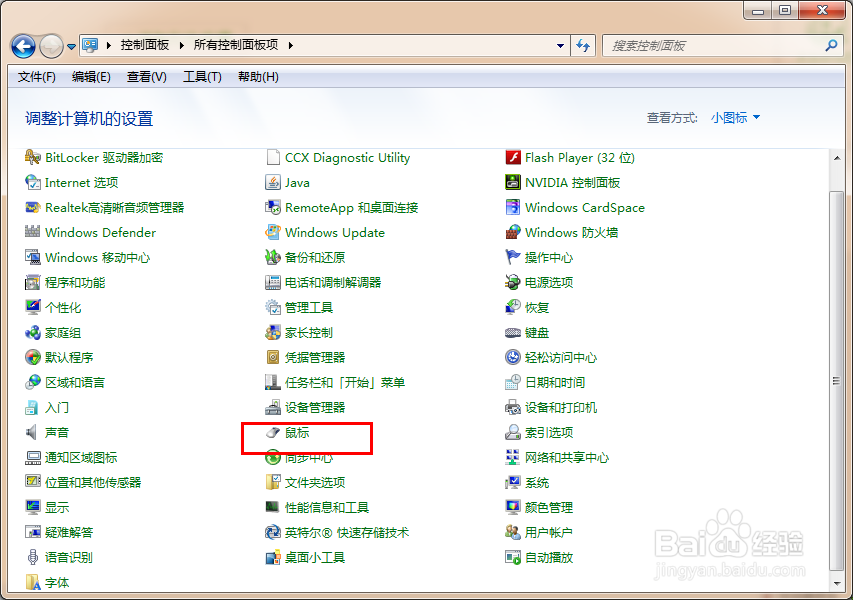
Task: Click the search magnifier icon
Action: 831,46
